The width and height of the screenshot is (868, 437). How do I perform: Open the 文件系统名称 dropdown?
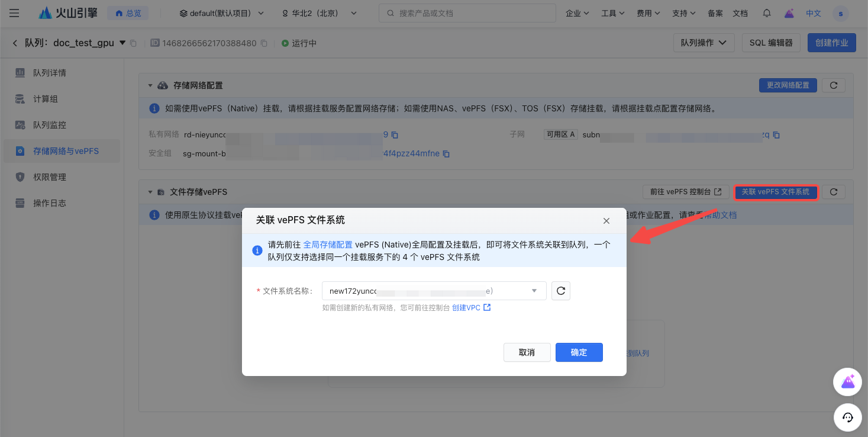(x=434, y=291)
